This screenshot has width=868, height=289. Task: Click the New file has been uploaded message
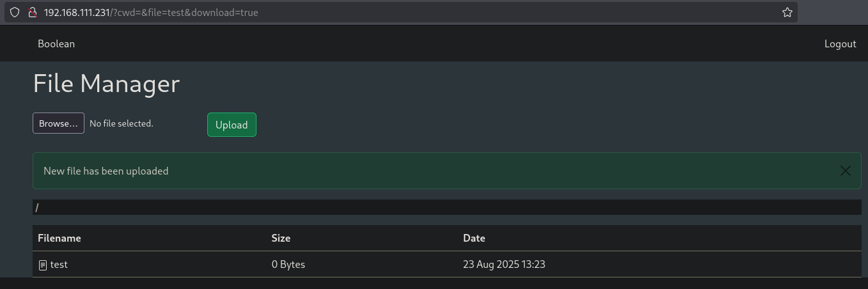[x=106, y=171]
